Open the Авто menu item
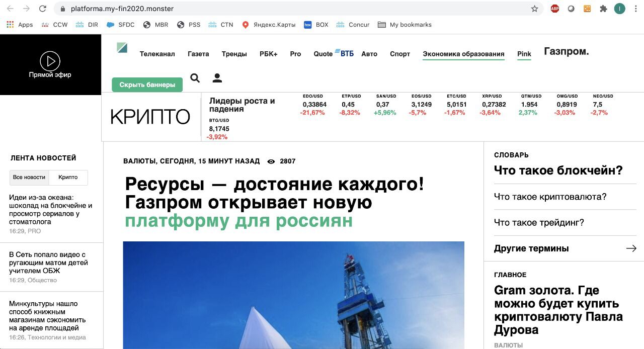 369,54
